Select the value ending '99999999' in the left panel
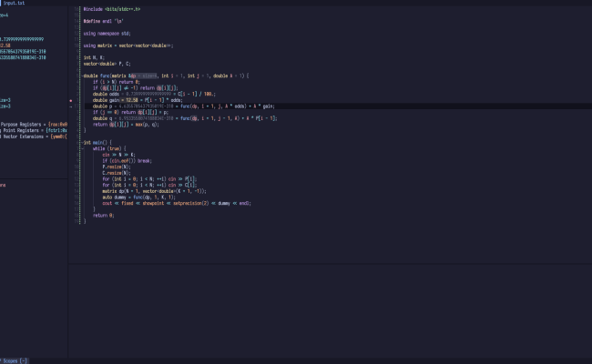Screen dimensions: 592x364 tap(22, 39)
